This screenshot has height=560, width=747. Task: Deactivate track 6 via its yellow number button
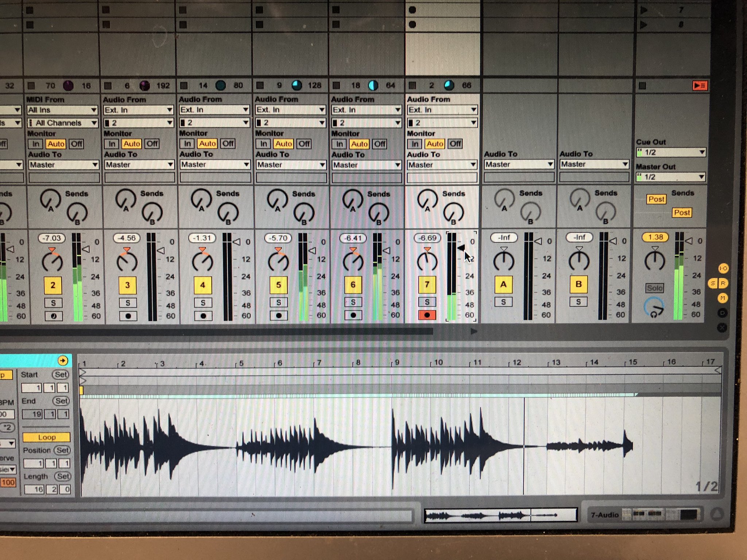point(353,285)
